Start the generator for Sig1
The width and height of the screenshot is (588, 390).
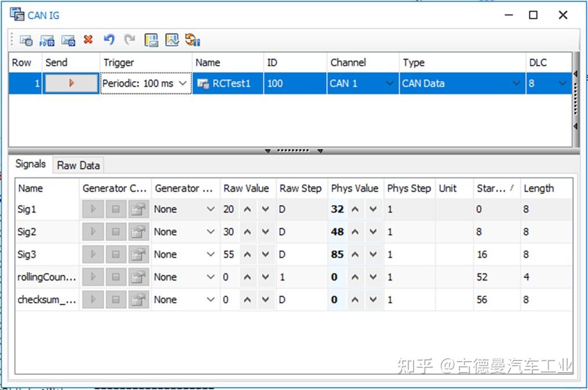pos(93,209)
